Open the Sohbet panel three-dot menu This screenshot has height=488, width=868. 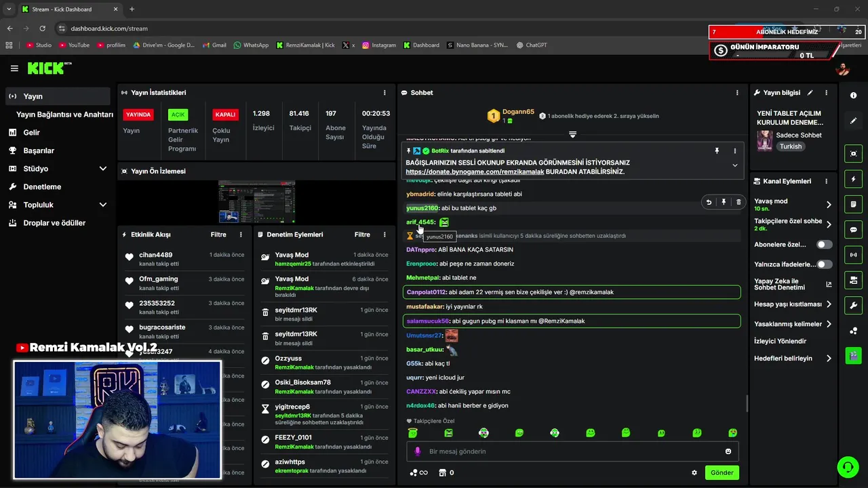pos(737,93)
